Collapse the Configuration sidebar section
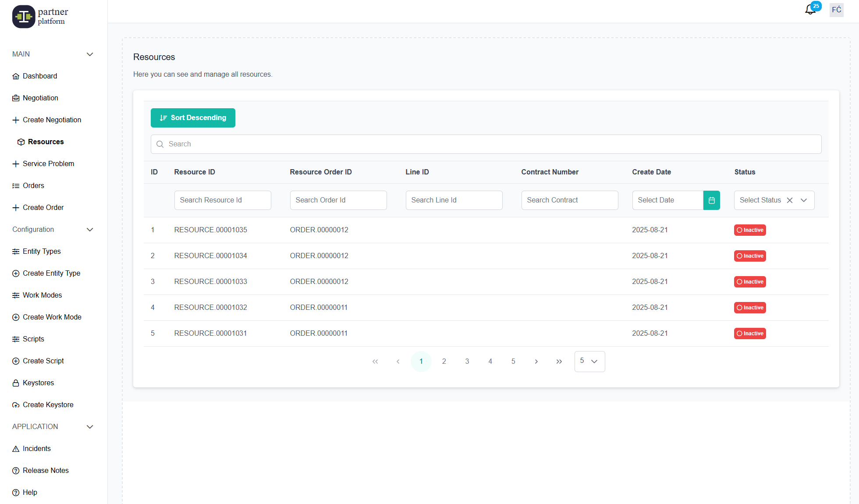This screenshot has height=504, width=859. [x=90, y=230]
